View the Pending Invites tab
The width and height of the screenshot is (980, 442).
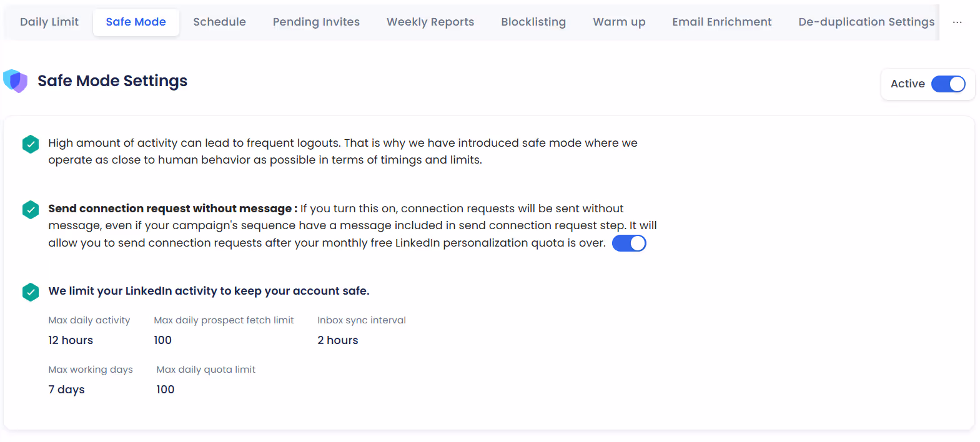[316, 22]
